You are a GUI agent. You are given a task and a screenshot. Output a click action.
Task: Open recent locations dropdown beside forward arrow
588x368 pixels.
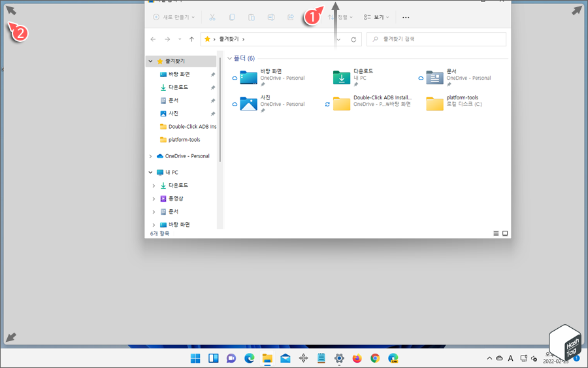pos(180,39)
